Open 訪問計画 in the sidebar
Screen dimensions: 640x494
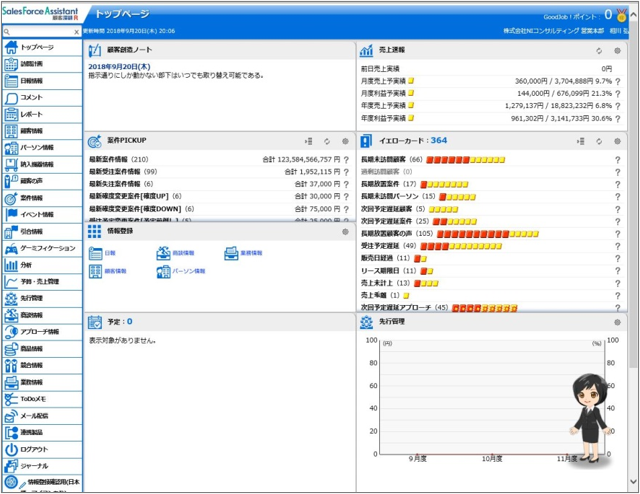point(42,64)
